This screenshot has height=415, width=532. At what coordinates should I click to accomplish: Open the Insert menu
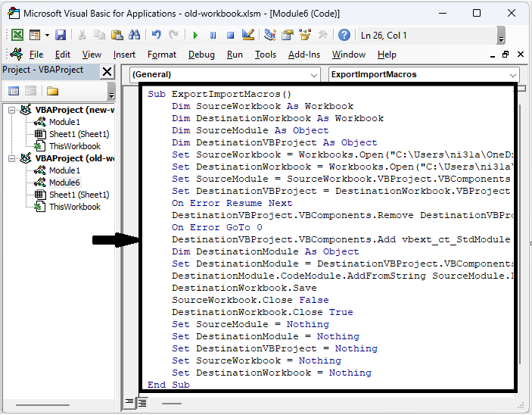[x=124, y=55]
